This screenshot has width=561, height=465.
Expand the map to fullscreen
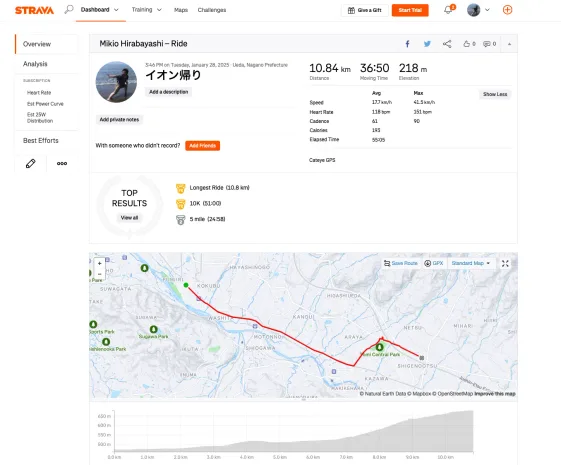tap(505, 264)
